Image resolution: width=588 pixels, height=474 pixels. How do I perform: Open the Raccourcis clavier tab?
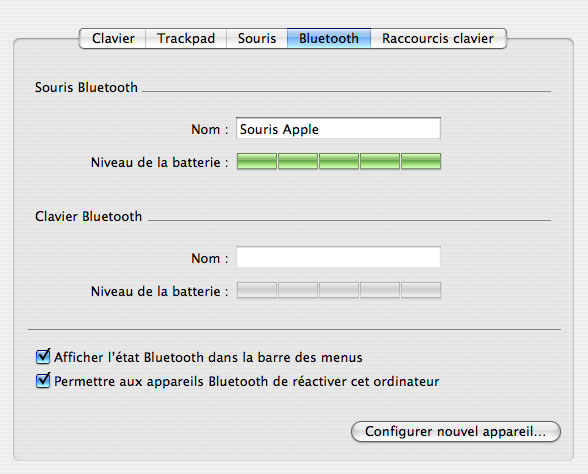[x=438, y=38]
